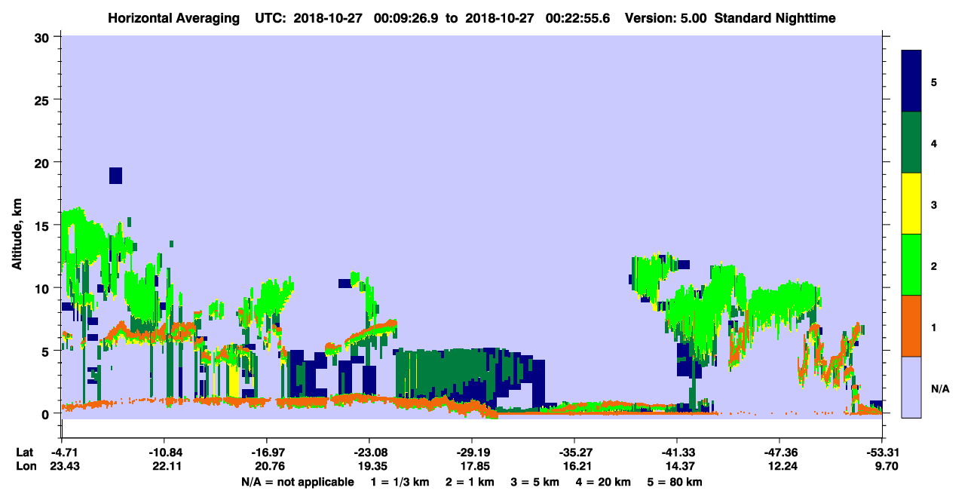Click latitude value -29.19

[472, 452]
